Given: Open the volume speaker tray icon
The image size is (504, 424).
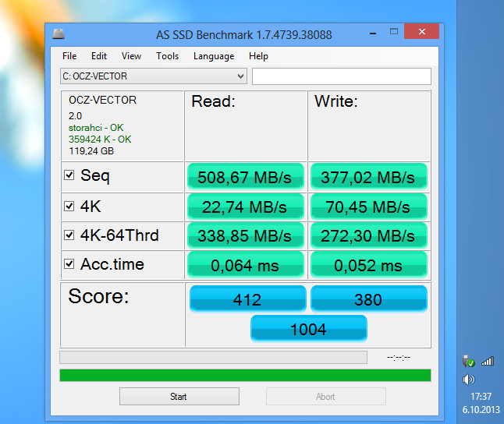Looking at the screenshot, I should (x=468, y=380).
